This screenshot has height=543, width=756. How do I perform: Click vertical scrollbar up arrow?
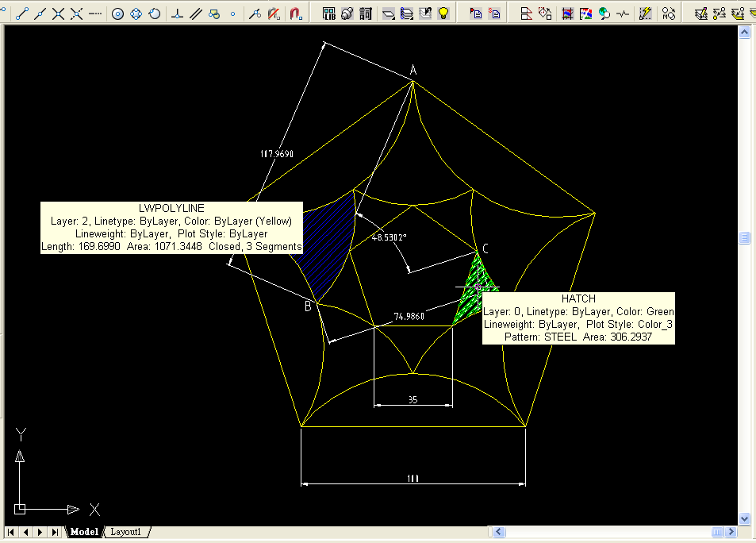pyautogui.click(x=744, y=33)
